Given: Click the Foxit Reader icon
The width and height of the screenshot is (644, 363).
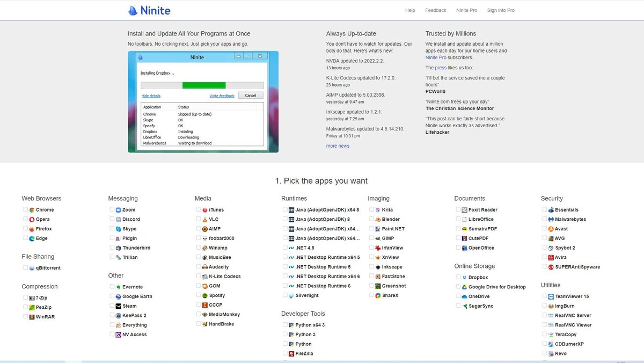Looking at the screenshot, I should click(x=465, y=210).
